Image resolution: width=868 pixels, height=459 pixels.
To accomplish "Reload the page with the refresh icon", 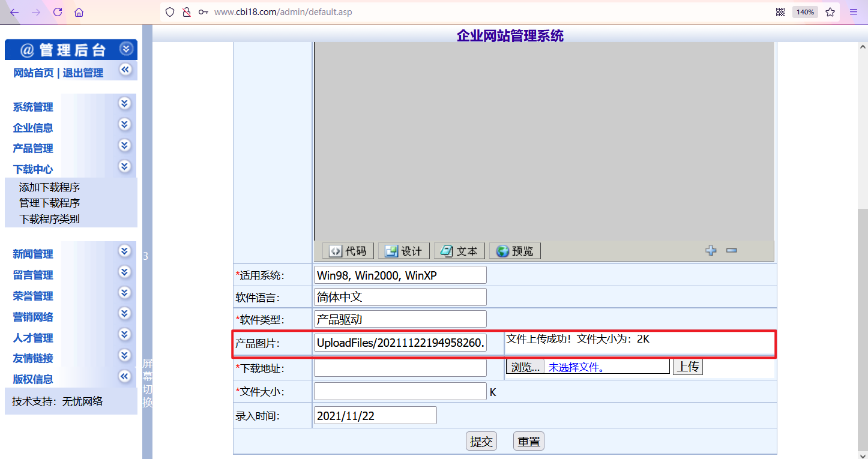I will click(x=58, y=12).
